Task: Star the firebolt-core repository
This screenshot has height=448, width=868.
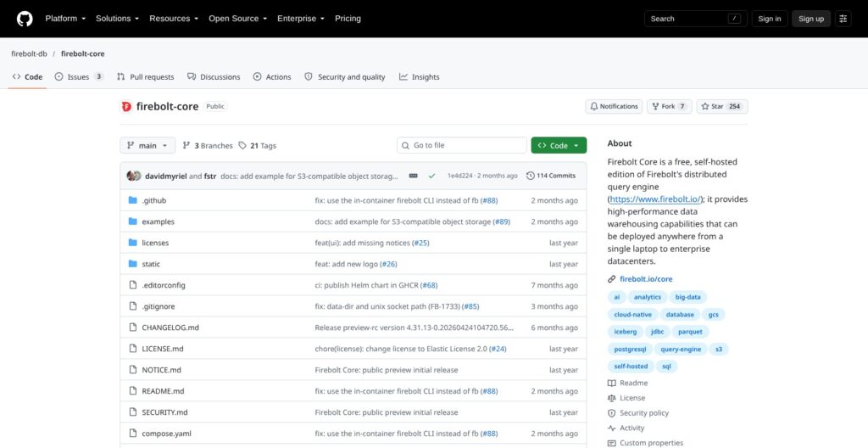Action: [722, 106]
